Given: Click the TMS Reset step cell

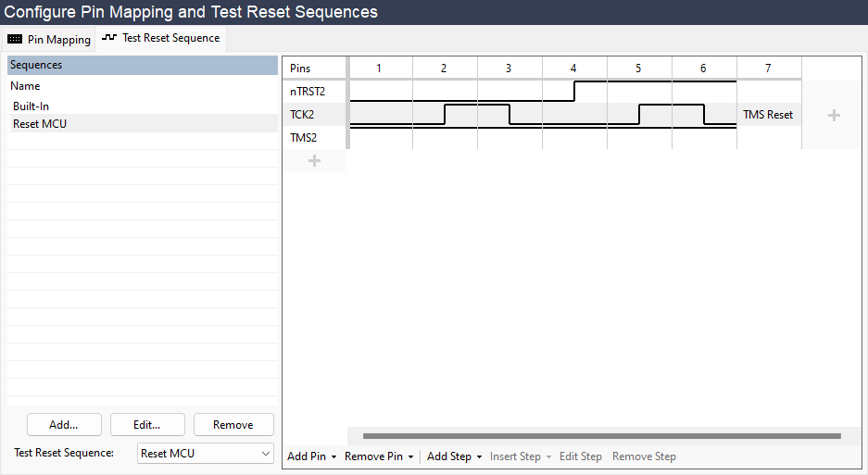Looking at the screenshot, I should 768,115.
